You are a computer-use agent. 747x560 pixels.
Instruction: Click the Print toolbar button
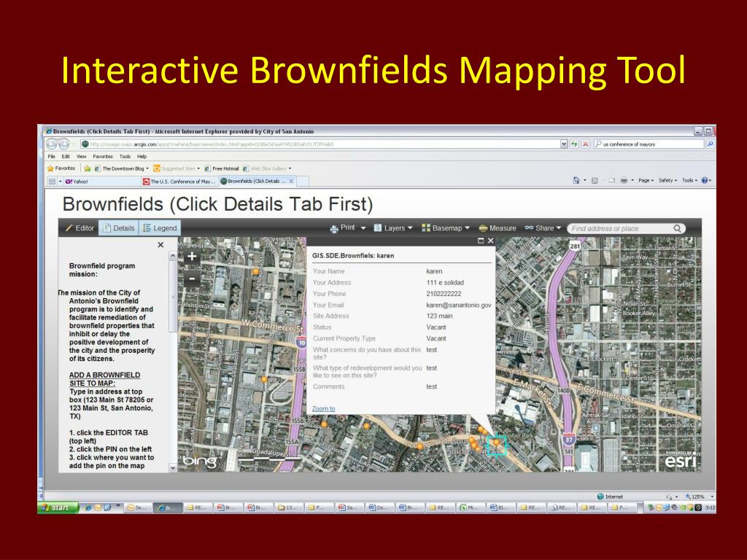tap(342, 228)
